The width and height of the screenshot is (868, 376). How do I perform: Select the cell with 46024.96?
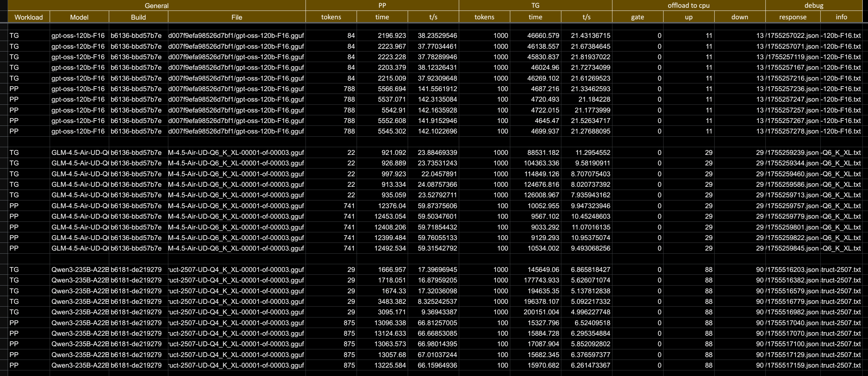[x=535, y=68]
